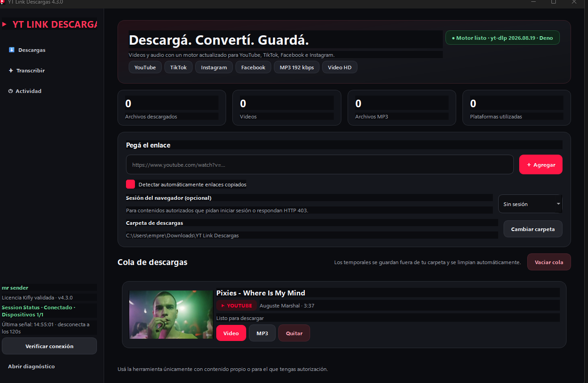Screen dimensions: 588x383
Task: Open Abrir diagnóstico link
Action: (31, 366)
